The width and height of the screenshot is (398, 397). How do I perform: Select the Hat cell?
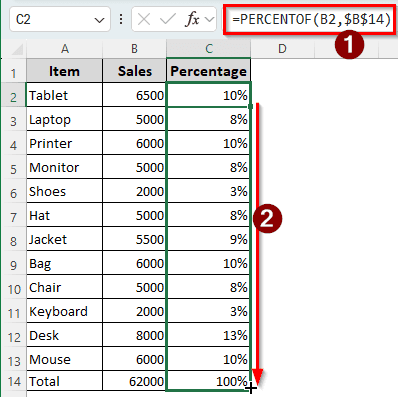click(64, 215)
